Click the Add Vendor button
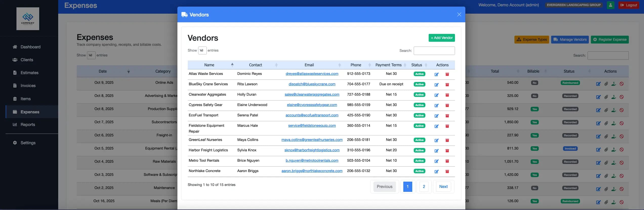The width and height of the screenshot is (644, 210). (x=442, y=38)
